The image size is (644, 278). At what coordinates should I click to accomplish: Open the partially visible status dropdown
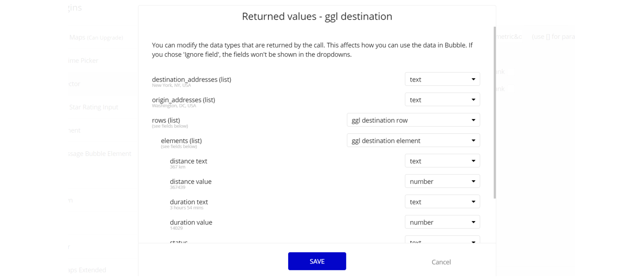(x=442, y=240)
